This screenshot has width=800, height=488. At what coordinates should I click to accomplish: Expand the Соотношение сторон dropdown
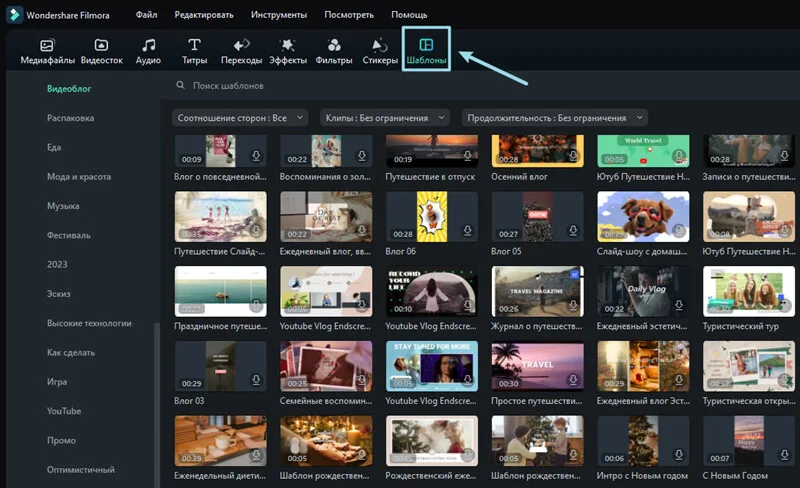click(240, 118)
